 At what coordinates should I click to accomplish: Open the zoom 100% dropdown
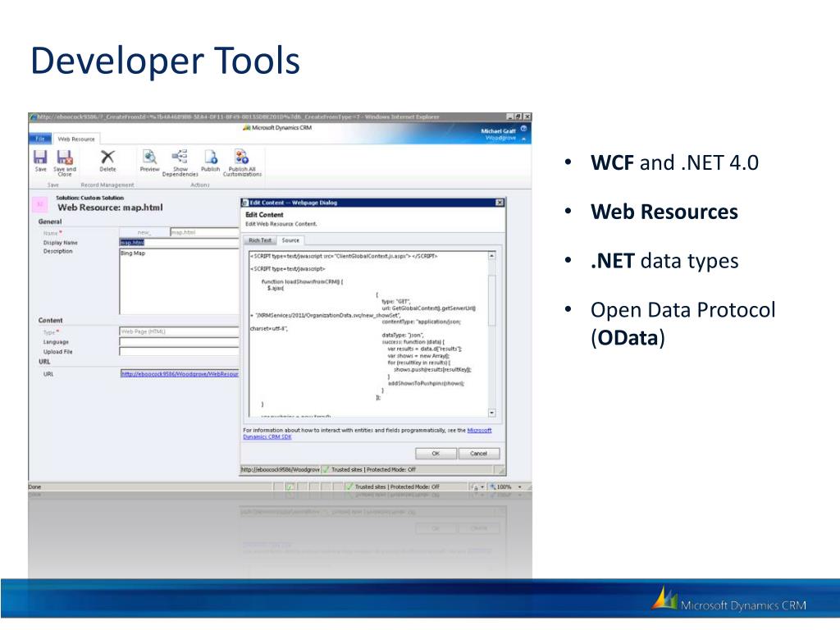coord(519,487)
